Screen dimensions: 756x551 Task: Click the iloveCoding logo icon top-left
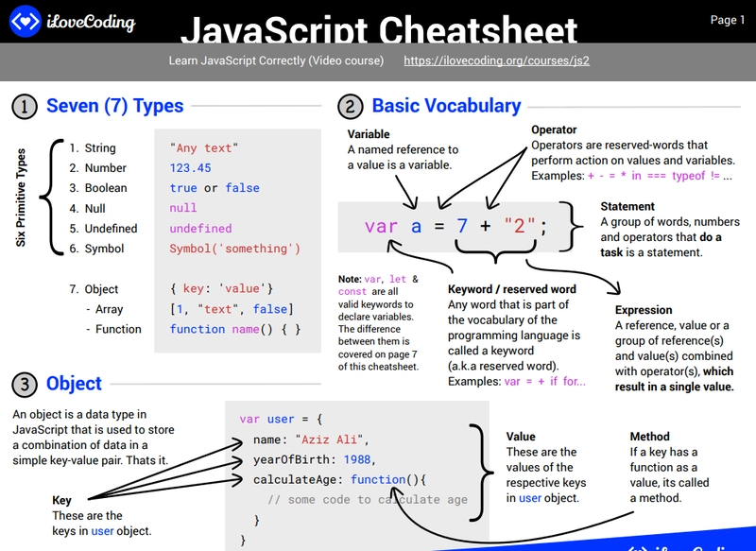[x=26, y=21]
